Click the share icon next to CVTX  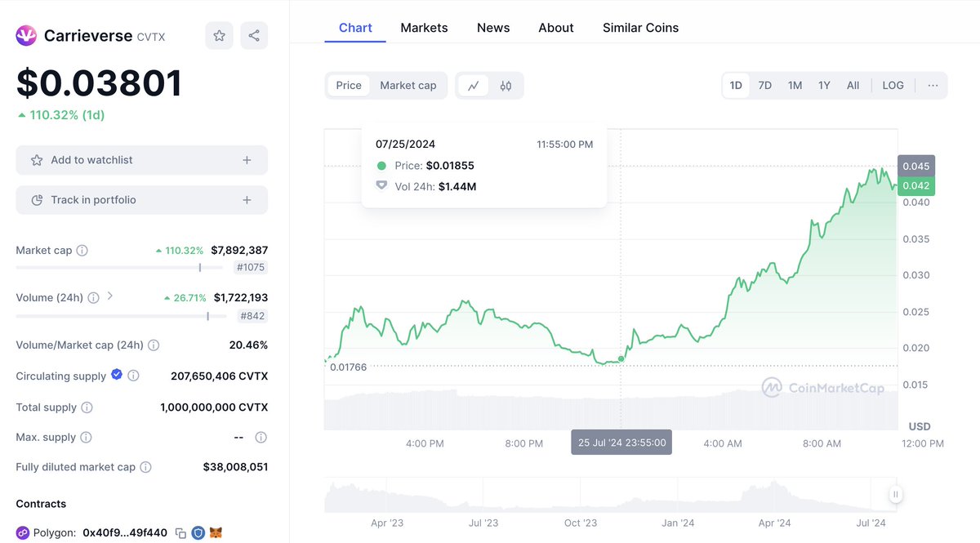tap(254, 35)
